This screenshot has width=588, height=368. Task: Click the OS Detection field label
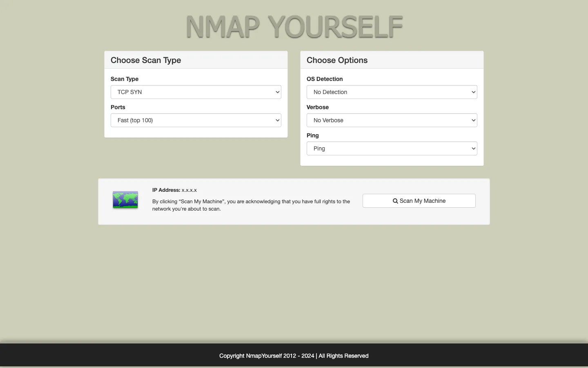325,79
